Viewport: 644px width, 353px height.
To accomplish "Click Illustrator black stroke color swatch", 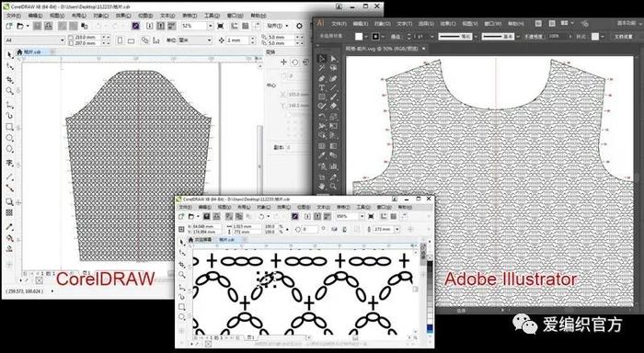I will (x=375, y=37).
